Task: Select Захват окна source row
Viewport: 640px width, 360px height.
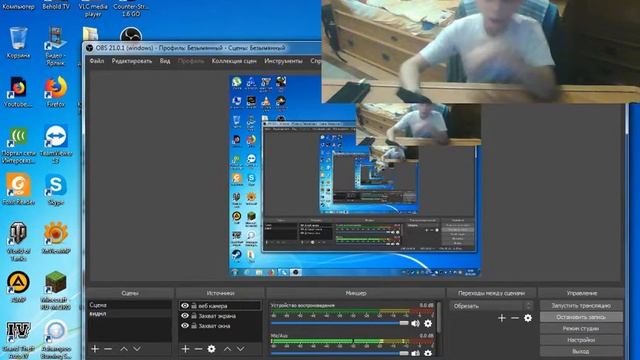Action: [x=220, y=326]
